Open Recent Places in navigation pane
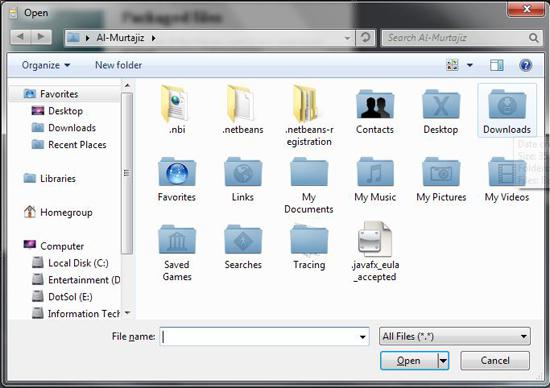Screen dimensions: 550x388 pos(77,145)
